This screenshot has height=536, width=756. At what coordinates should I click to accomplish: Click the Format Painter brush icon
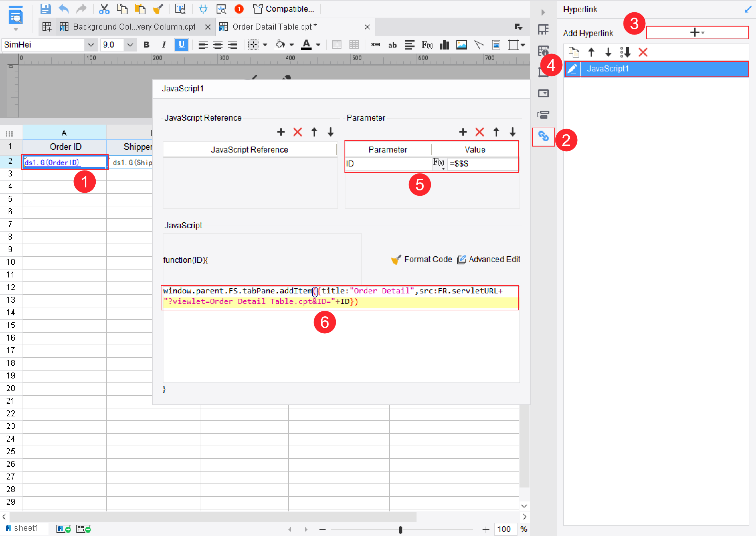click(158, 9)
